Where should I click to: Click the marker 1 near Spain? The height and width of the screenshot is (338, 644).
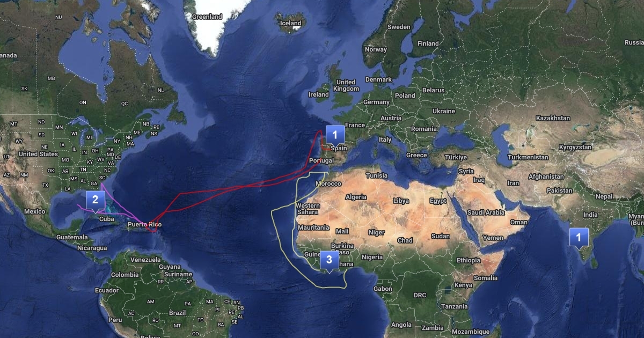pyautogui.click(x=335, y=134)
